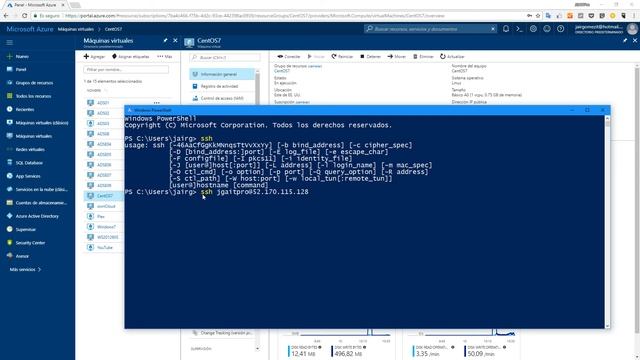Image resolution: width=640 pixels, height=360 pixels.
Task: Open the Azure hamburger menu icon
Action: (9, 42)
